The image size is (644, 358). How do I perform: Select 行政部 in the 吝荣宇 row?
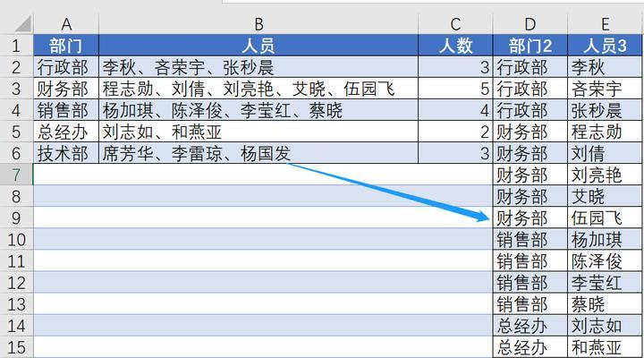pyautogui.click(x=530, y=89)
